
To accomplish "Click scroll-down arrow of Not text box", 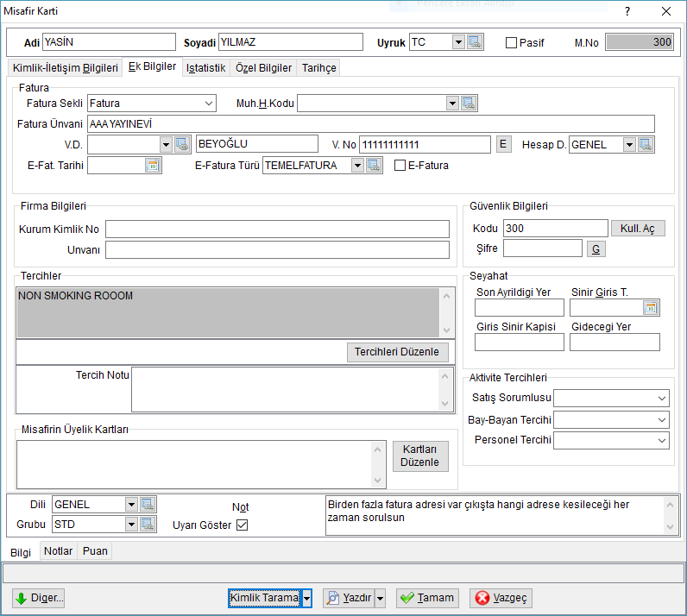I will [x=670, y=526].
